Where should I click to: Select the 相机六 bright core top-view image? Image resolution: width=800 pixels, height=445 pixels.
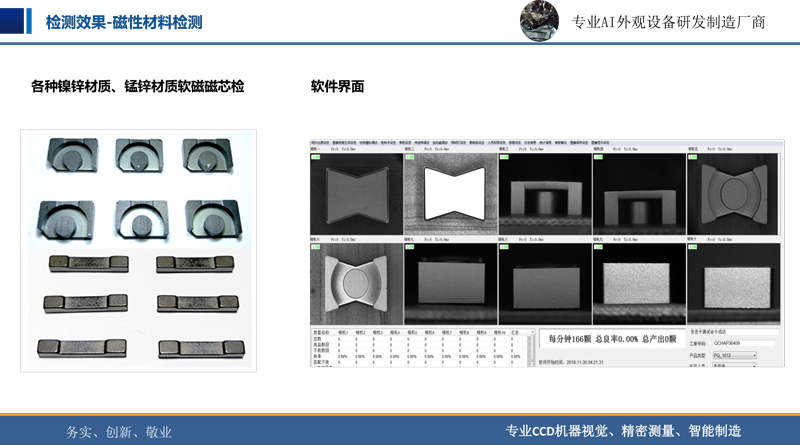pyautogui.click(x=356, y=284)
